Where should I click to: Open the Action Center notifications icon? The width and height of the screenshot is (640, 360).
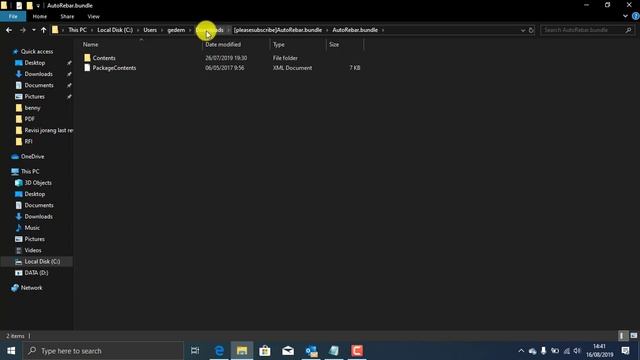pos(625,351)
